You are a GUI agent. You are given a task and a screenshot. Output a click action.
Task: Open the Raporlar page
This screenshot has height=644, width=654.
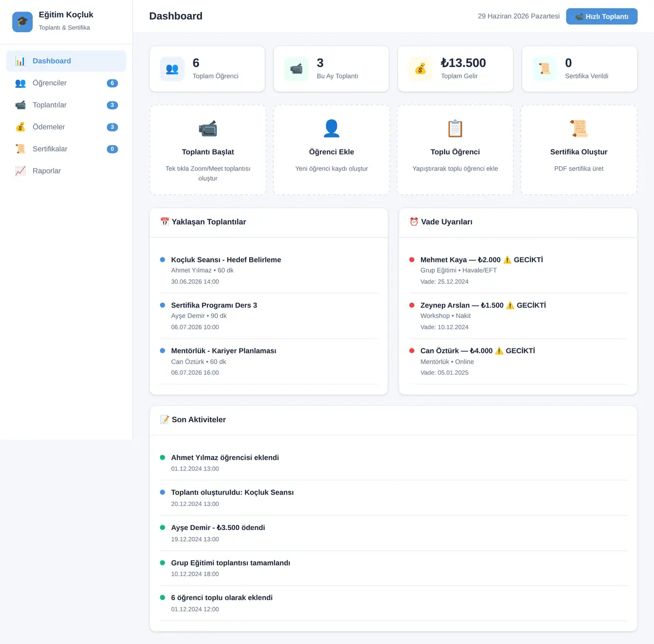point(66,171)
